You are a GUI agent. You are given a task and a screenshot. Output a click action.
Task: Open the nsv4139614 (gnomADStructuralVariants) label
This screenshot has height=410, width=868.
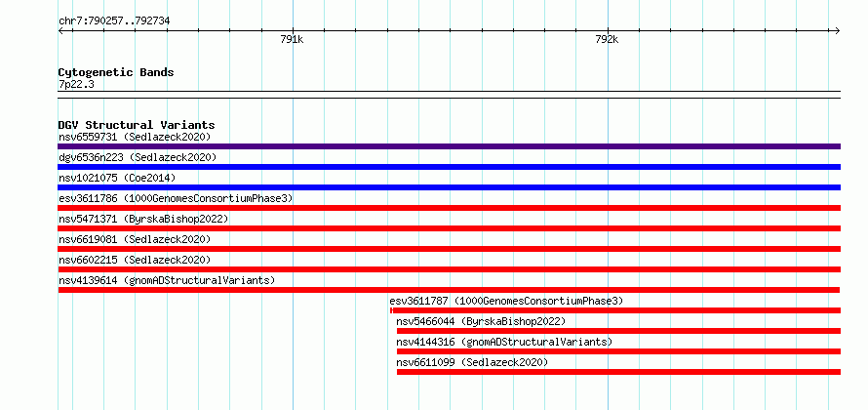pos(167,280)
